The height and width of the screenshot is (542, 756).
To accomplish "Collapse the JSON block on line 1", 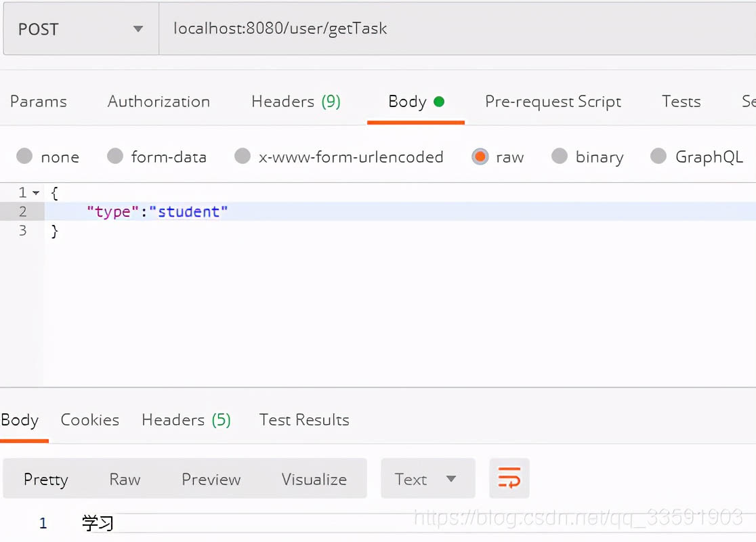I will pyautogui.click(x=36, y=193).
